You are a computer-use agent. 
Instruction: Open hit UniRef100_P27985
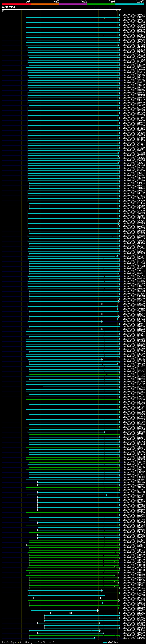click(x=133, y=32)
